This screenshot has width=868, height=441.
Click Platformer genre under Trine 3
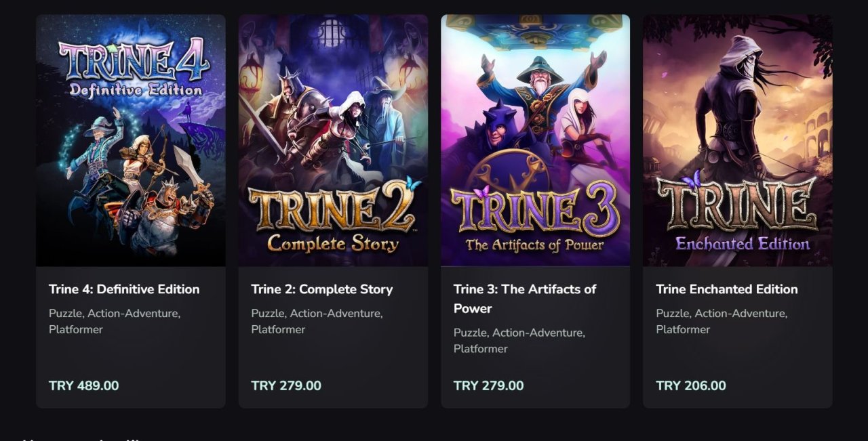pos(480,349)
